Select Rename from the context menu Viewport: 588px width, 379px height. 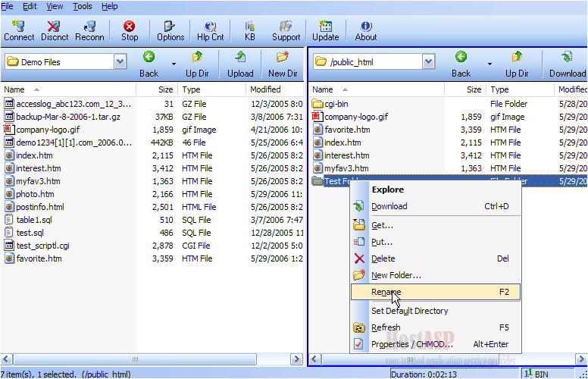coord(386,292)
